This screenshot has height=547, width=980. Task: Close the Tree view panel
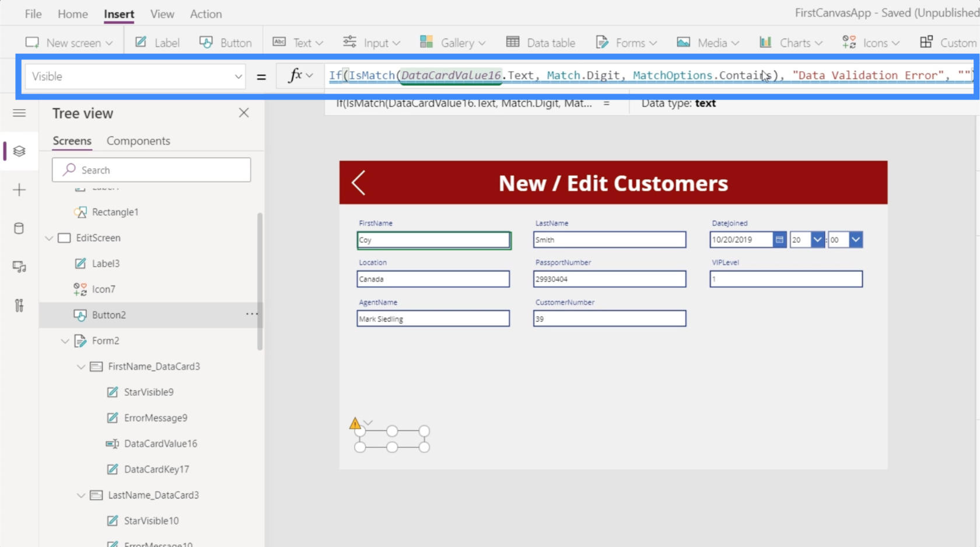coord(244,113)
